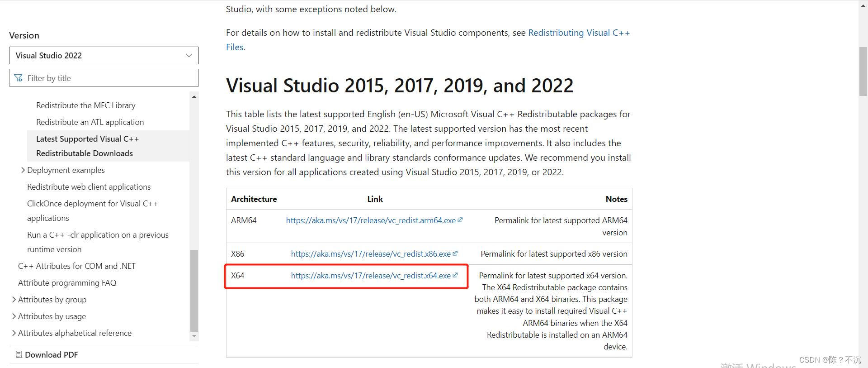Open Redistribute web client applications
The width and height of the screenshot is (868, 368).
click(89, 186)
